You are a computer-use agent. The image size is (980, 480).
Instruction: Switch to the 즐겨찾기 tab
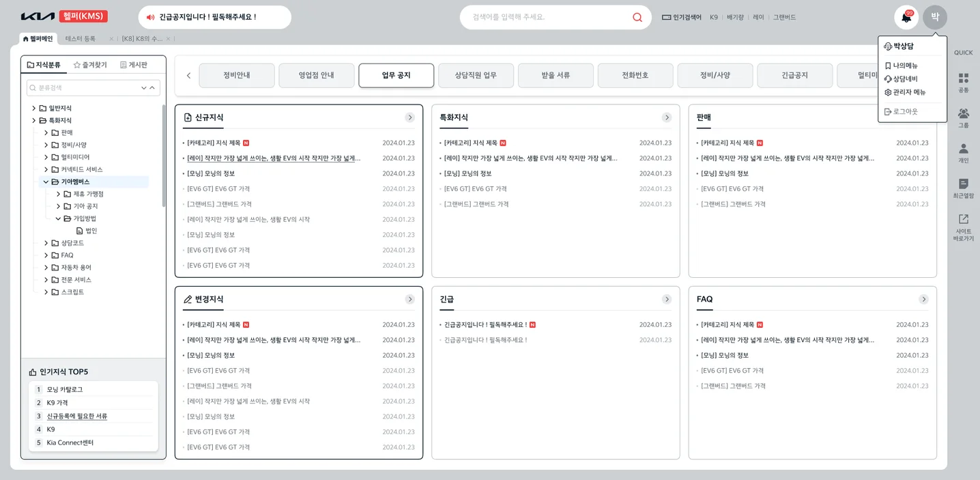click(x=90, y=65)
